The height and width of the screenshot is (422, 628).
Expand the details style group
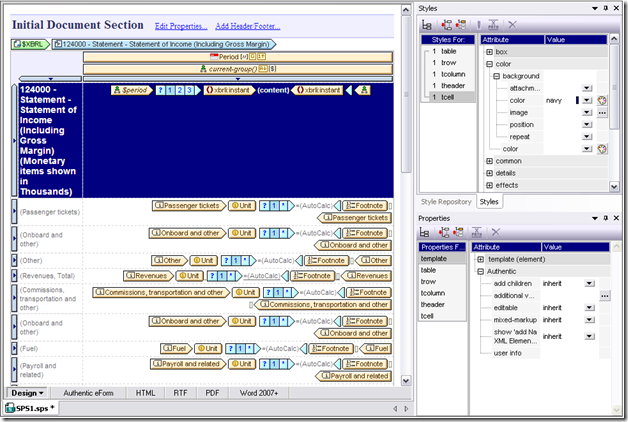coord(489,173)
